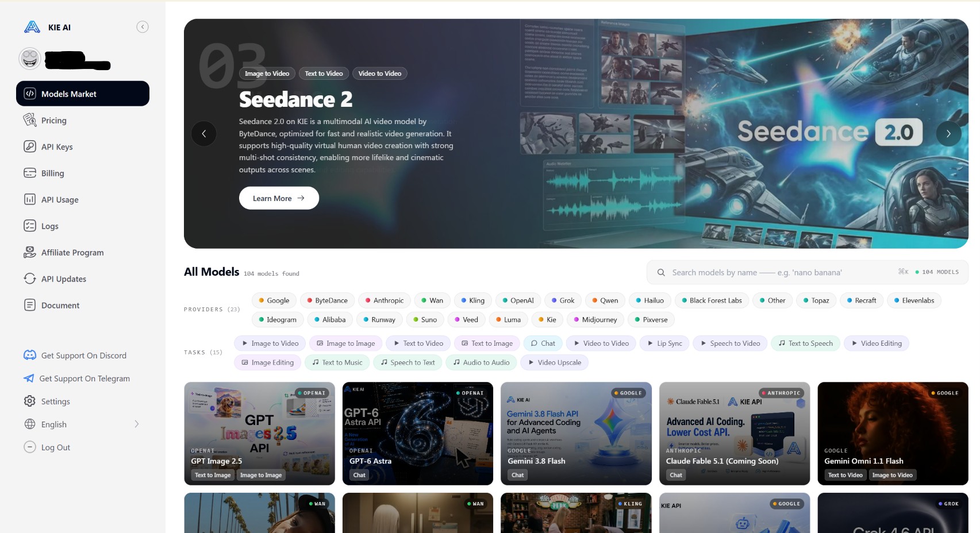The image size is (980, 533).
Task: Toggle Midjourney provider filter
Action: [x=595, y=319]
